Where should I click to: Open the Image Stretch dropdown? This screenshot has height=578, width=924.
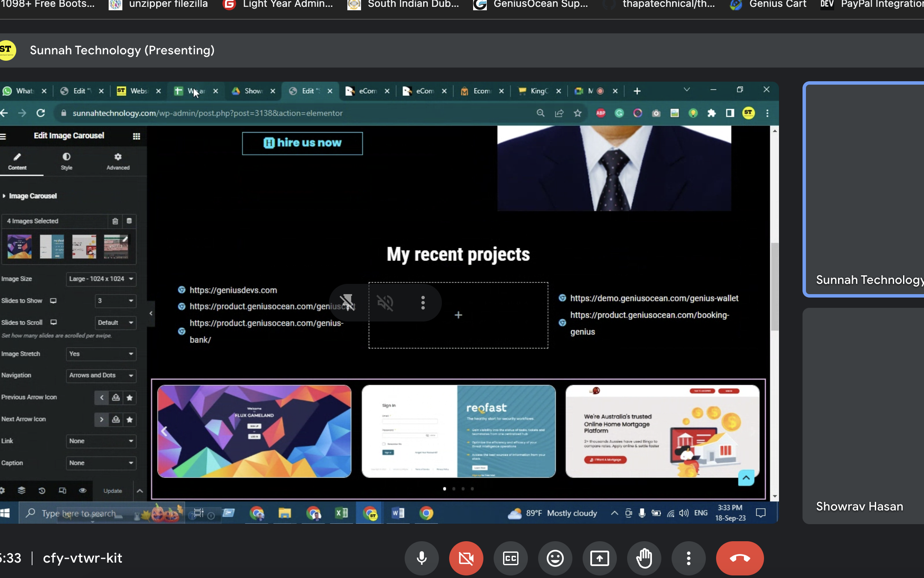click(101, 354)
